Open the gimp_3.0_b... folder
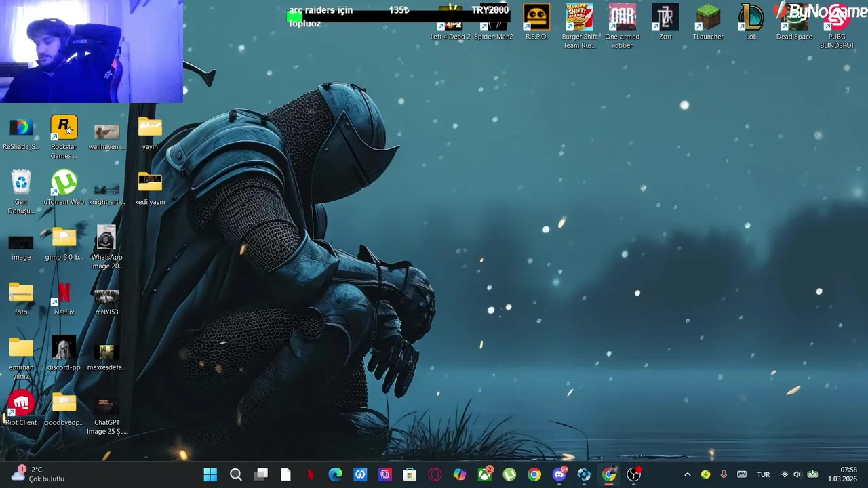This screenshot has height=488, width=868. click(64, 244)
